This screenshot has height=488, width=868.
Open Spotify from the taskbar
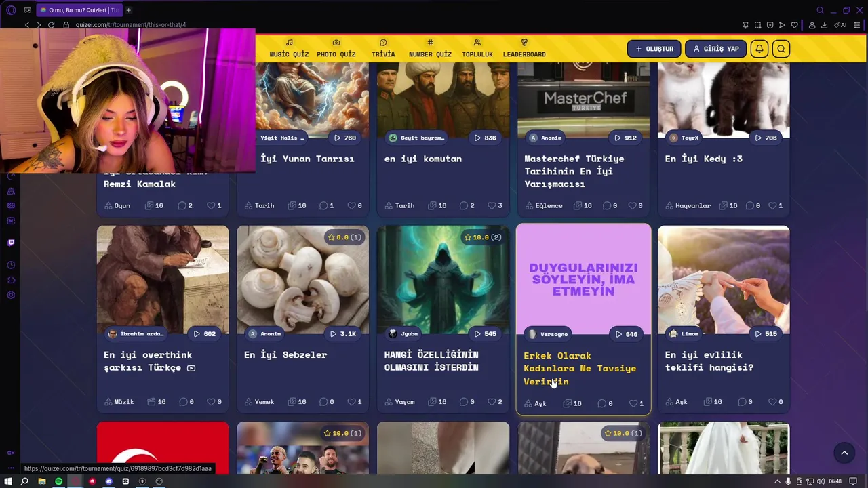tap(58, 481)
